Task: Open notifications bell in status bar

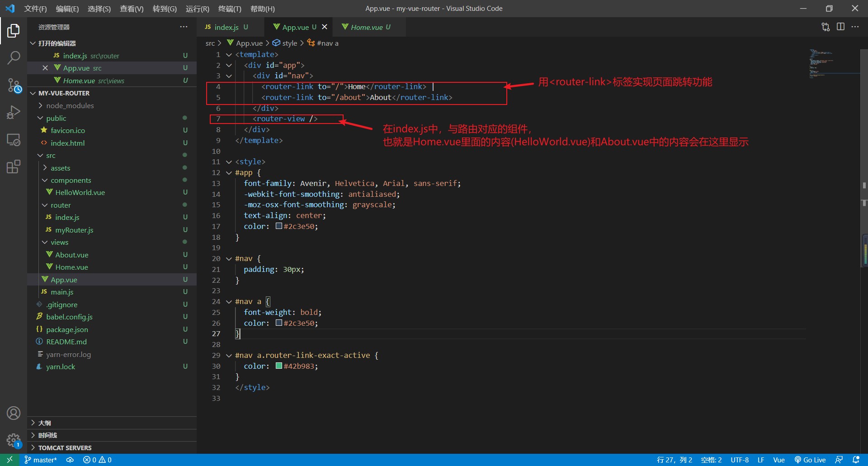Action: [x=856, y=460]
